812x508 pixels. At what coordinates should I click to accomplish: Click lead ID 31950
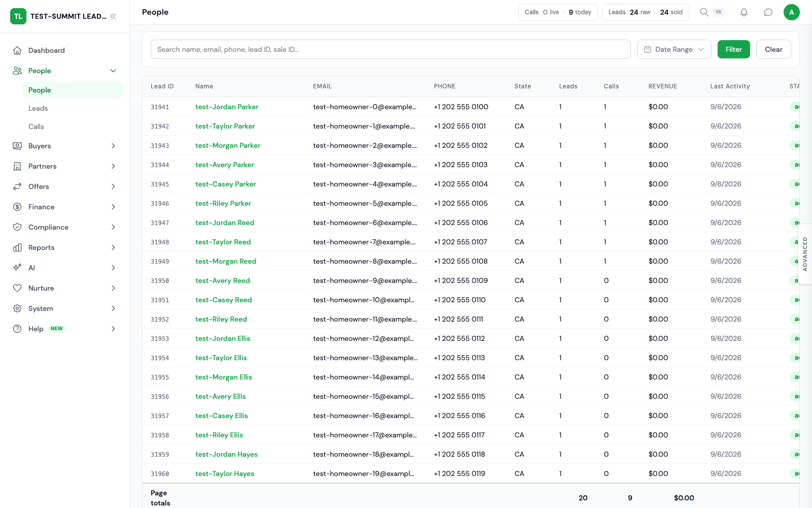[160, 280]
